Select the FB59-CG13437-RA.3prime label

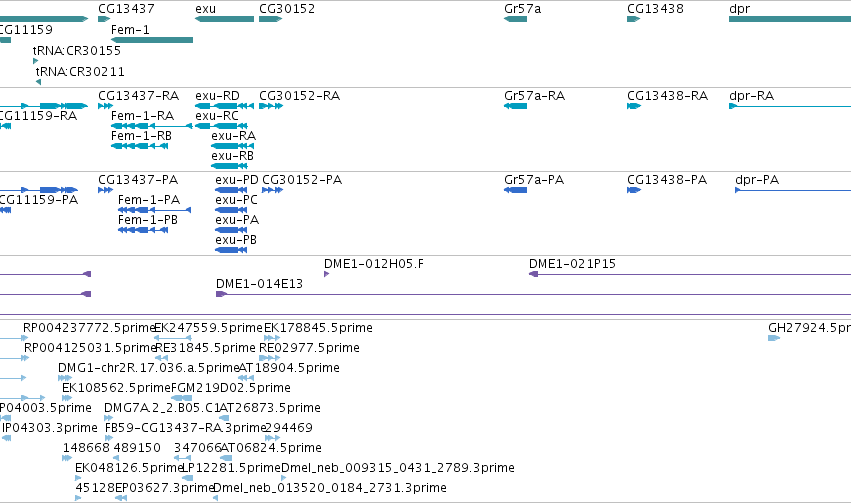coord(185,428)
